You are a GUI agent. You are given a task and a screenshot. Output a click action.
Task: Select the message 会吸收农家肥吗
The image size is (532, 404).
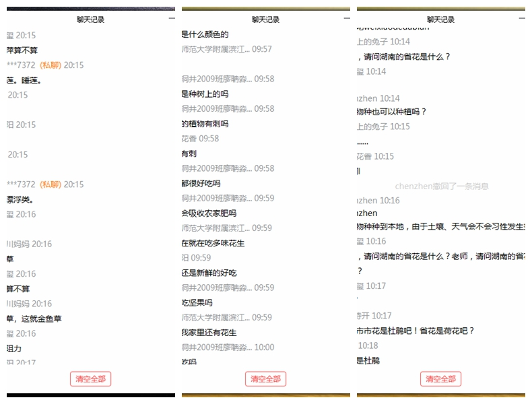209,213
